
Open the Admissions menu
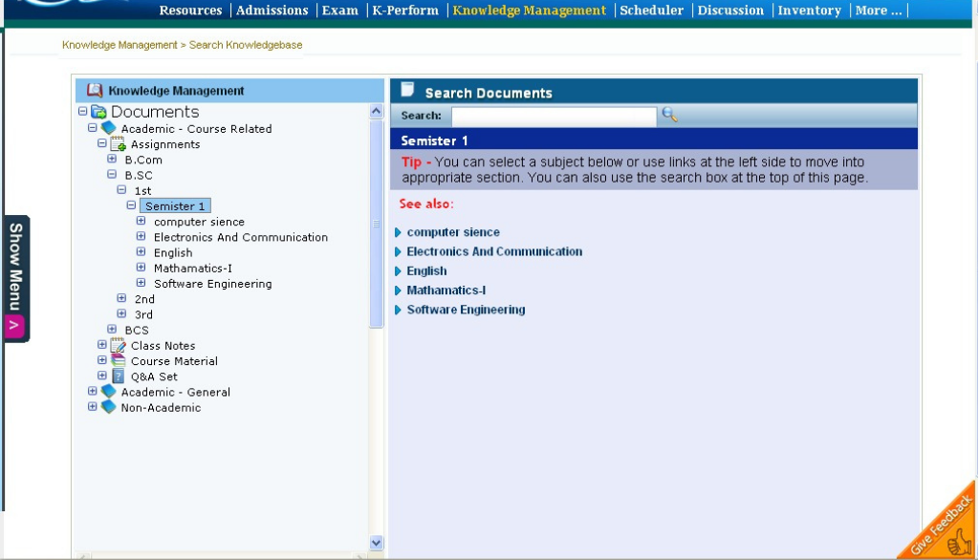click(272, 10)
